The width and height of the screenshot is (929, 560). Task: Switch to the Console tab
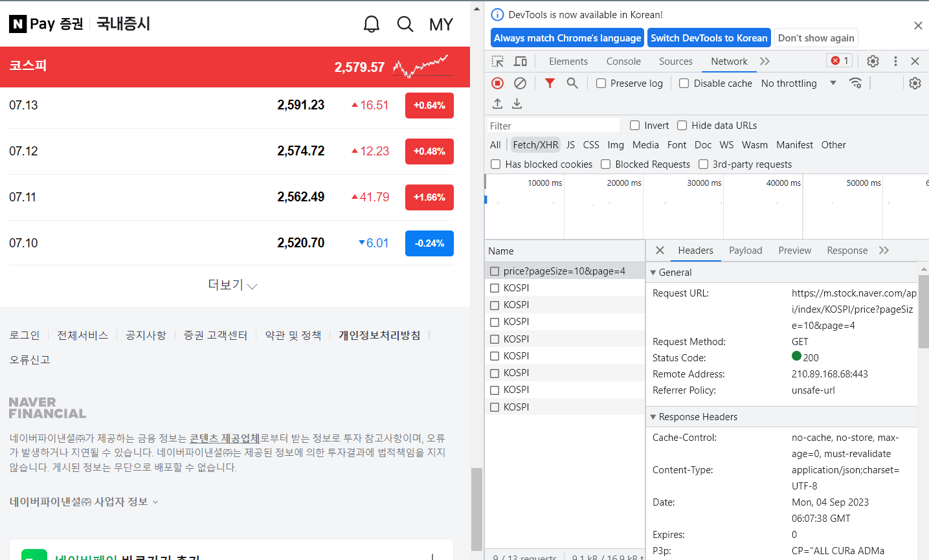pyautogui.click(x=623, y=62)
